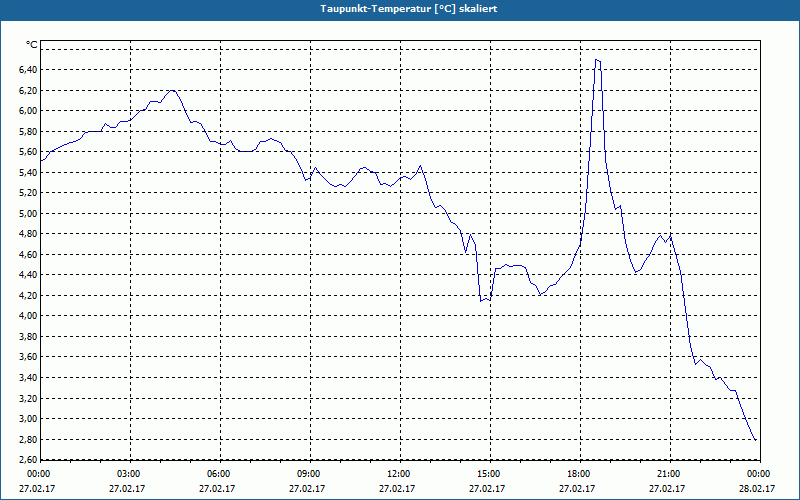The width and height of the screenshot is (800, 500).
Task: Click the 27.02.17 date under 06:00
Action: coord(217,488)
